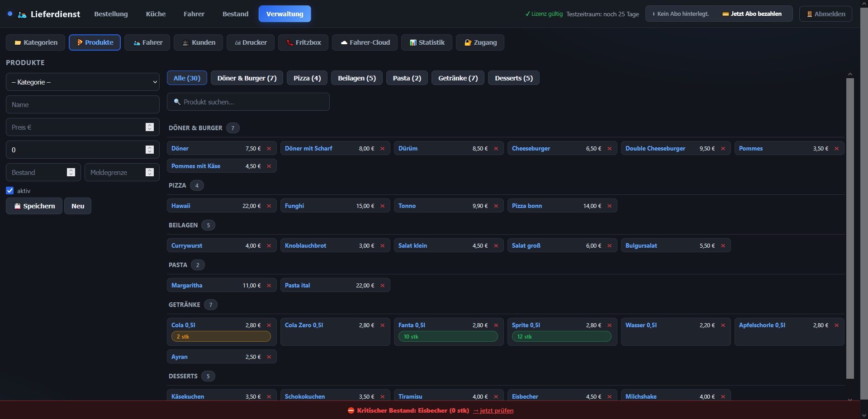Screen dimensions: 868x419
Task: Click the Neu button
Action: click(78, 206)
